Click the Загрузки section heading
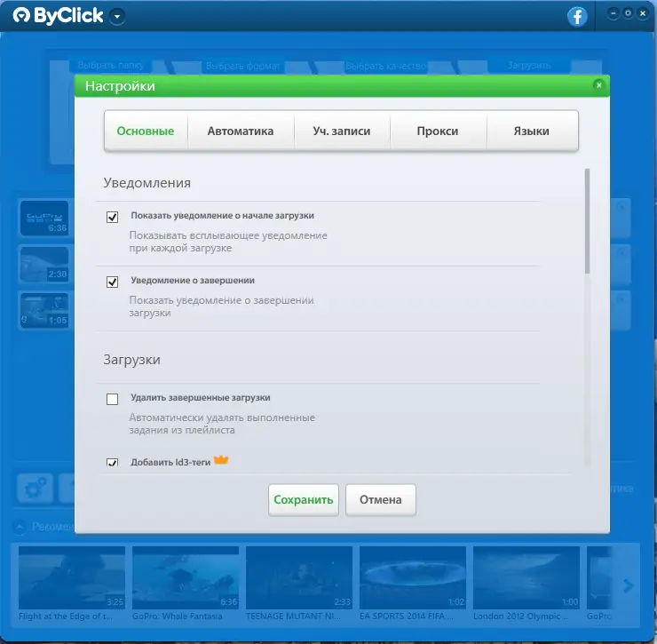 (x=131, y=360)
